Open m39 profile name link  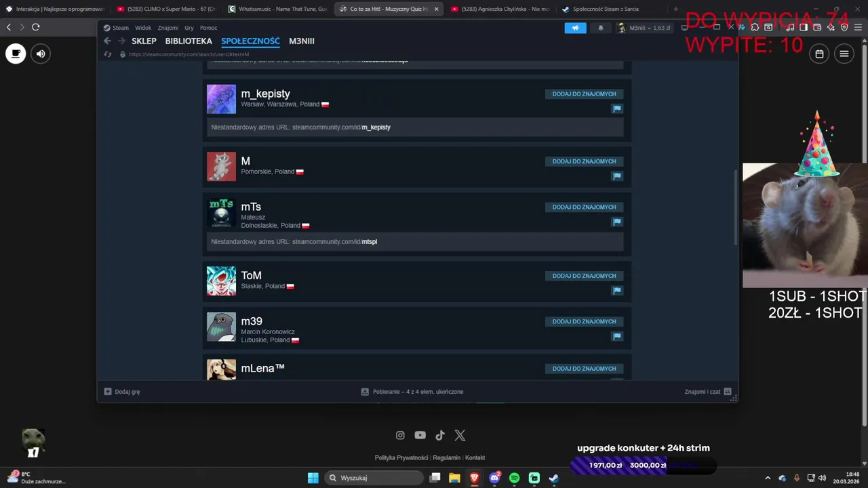[252, 321]
